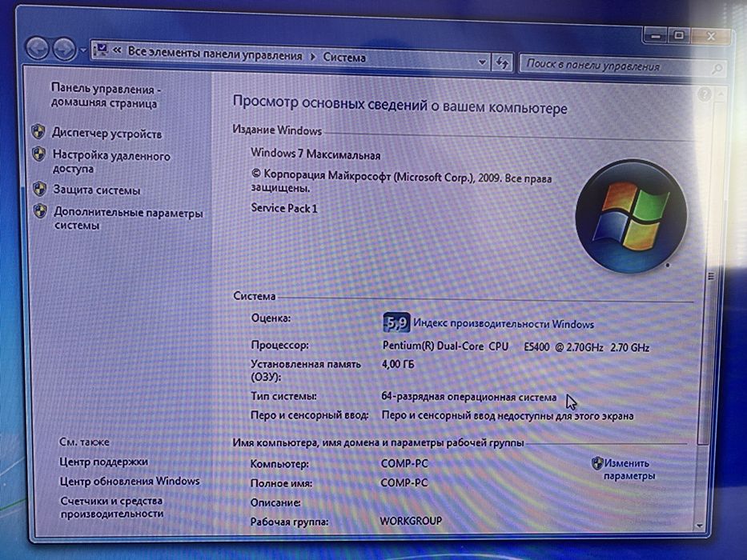Click scrollbar up arrow at top right
The height and width of the screenshot is (560, 747).
click(721, 94)
